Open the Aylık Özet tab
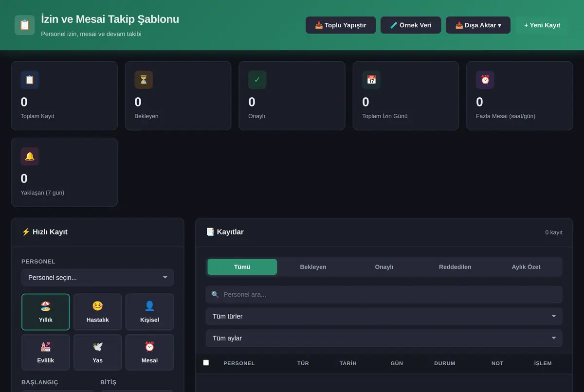584x392 pixels. (526, 267)
